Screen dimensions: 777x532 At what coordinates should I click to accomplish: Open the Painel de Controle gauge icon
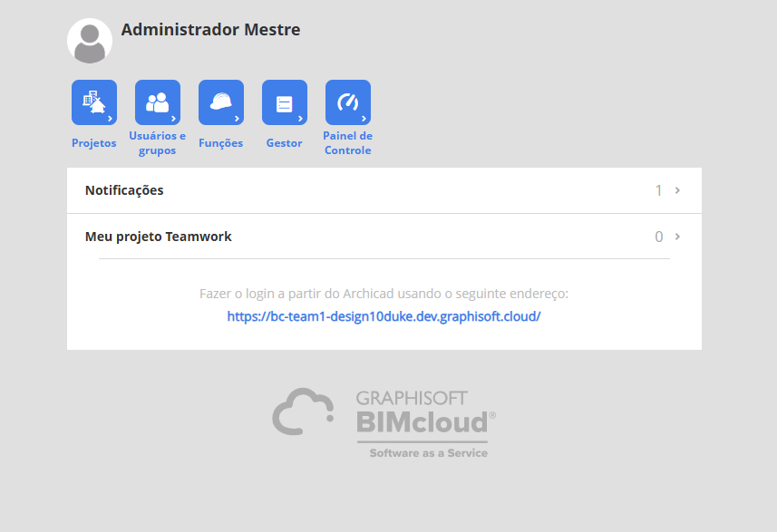(348, 102)
